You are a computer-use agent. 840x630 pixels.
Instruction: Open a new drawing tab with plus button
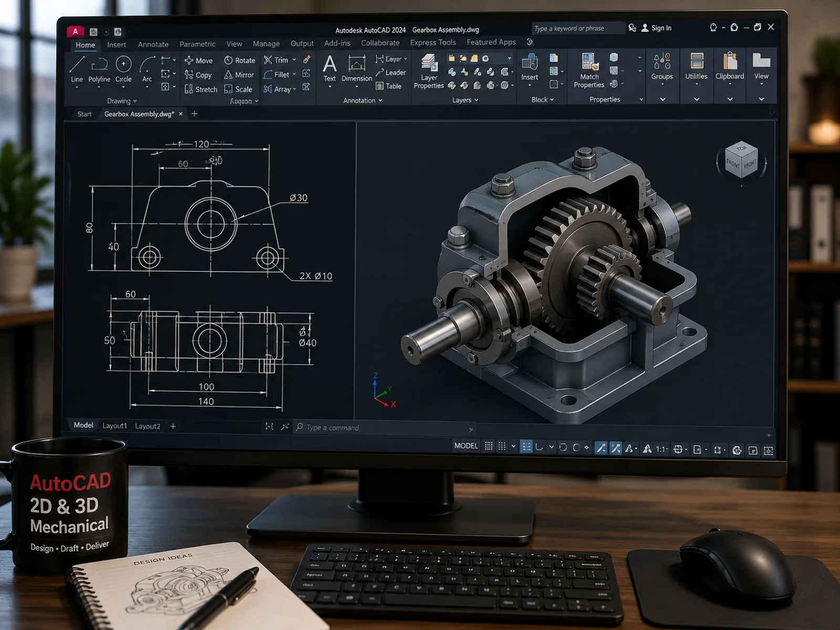(x=194, y=113)
